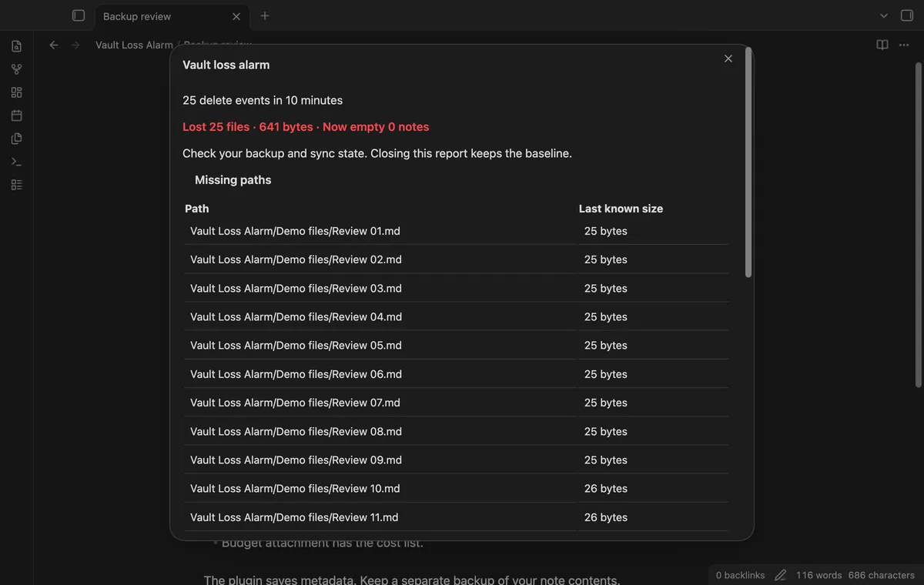Open graph view from ribbon

[x=17, y=69]
